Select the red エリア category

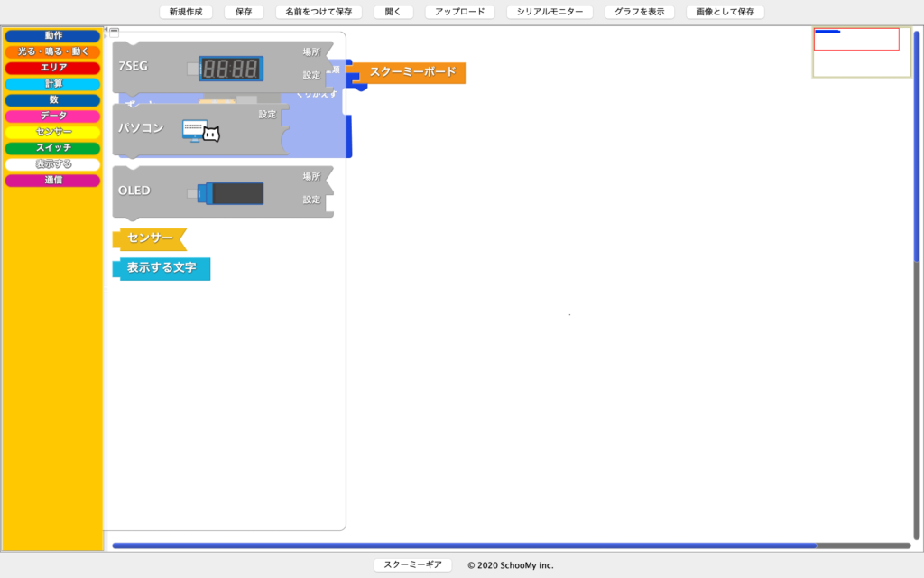52,68
